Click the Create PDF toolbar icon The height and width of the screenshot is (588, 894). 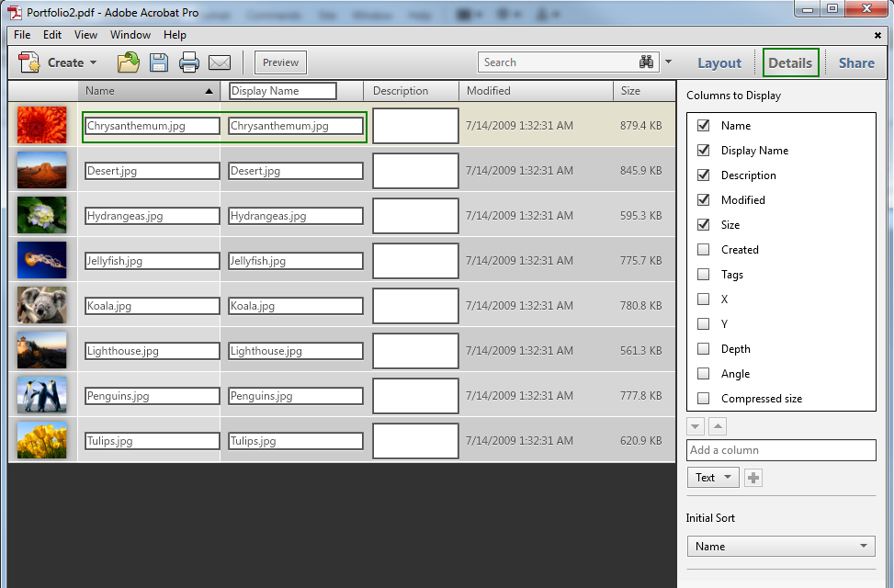tap(28, 62)
